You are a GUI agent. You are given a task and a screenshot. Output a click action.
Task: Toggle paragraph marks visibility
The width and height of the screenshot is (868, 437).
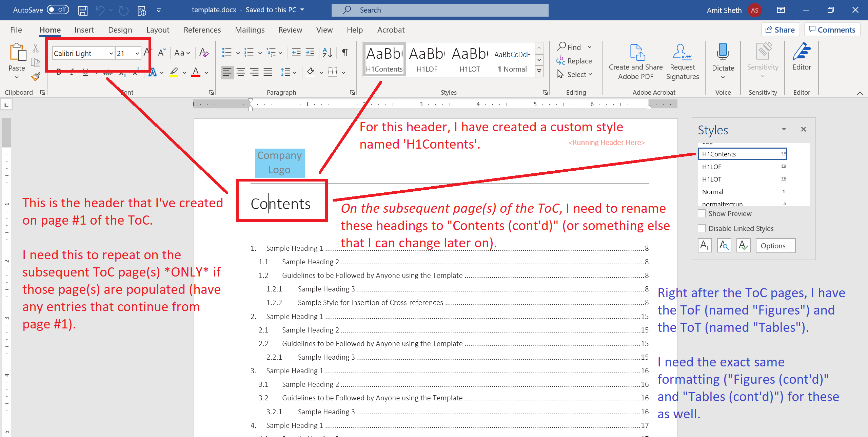coord(345,53)
